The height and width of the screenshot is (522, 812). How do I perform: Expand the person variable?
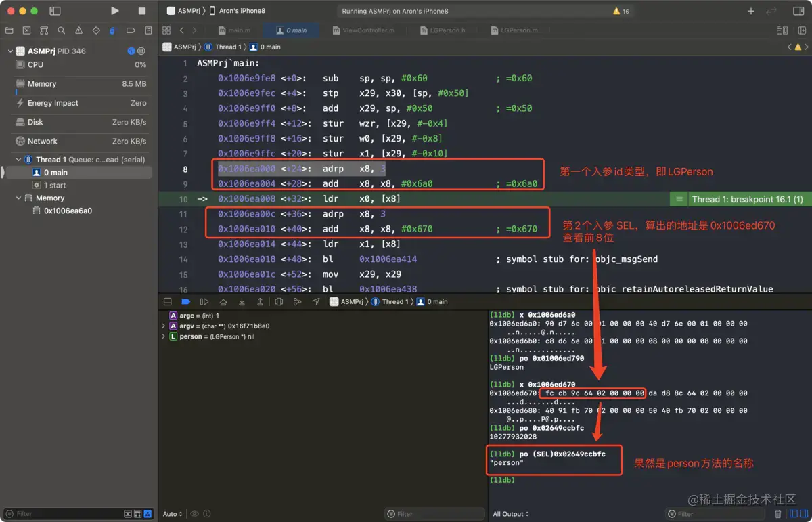(163, 336)
